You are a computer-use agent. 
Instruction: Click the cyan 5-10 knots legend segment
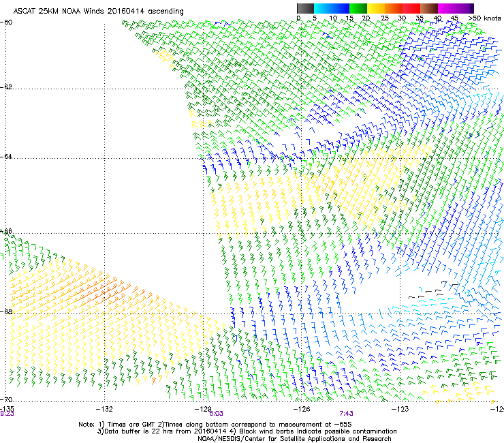click(x=323, y=8)
